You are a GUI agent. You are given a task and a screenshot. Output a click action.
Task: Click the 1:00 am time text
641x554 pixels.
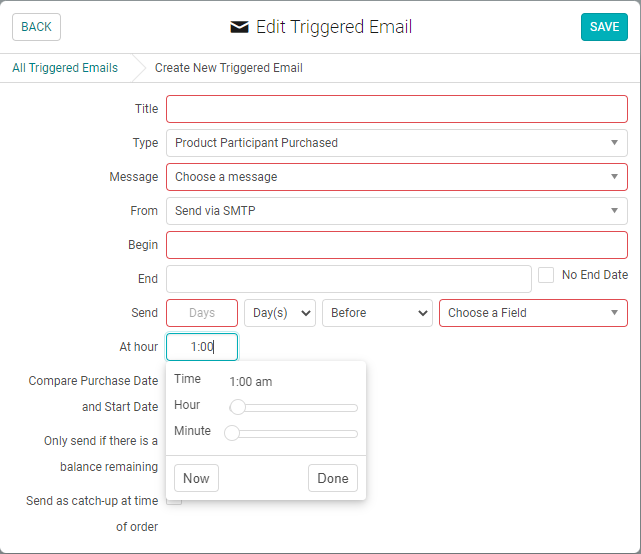pyautogui.click(x=251, y=382)
